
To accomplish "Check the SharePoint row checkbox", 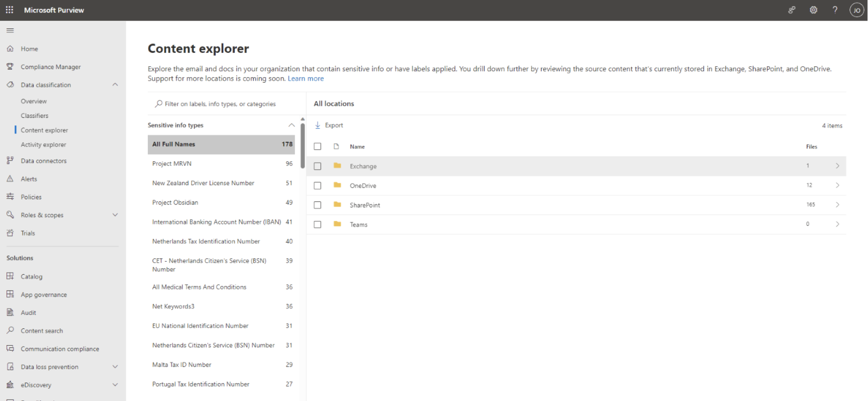I will (317, 205).
